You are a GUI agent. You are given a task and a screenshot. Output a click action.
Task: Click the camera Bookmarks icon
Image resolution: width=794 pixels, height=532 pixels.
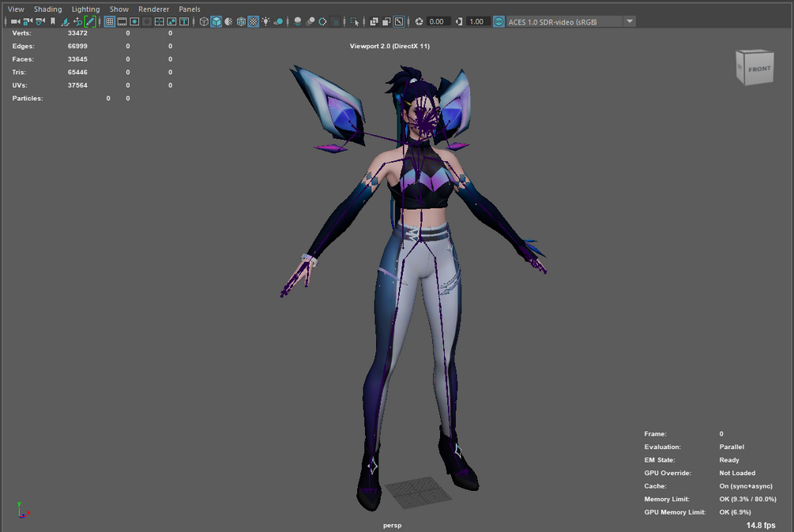[x=53, y=21]
